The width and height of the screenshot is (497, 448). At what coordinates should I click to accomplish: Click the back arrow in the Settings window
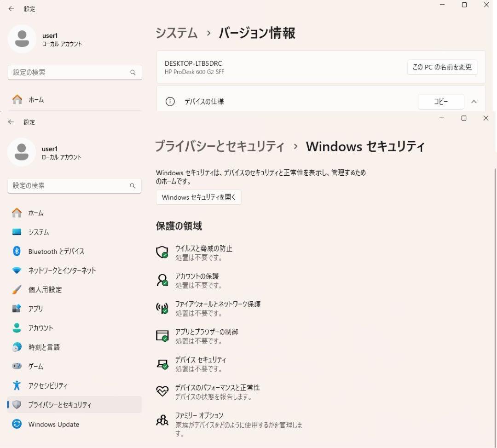click(12, 122)
